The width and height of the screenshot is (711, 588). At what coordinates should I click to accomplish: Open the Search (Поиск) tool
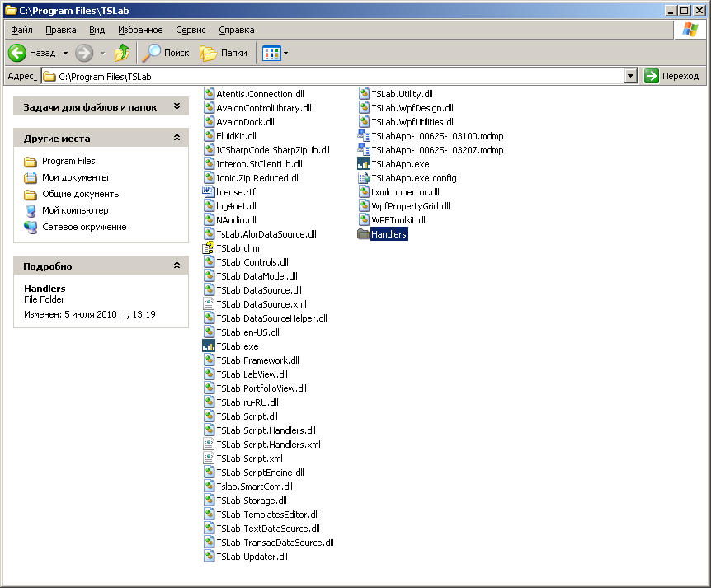click(165, 53)
